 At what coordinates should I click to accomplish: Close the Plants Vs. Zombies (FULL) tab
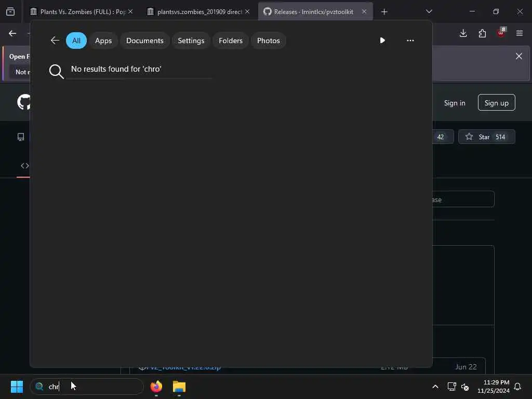click(x=130, y=11)
